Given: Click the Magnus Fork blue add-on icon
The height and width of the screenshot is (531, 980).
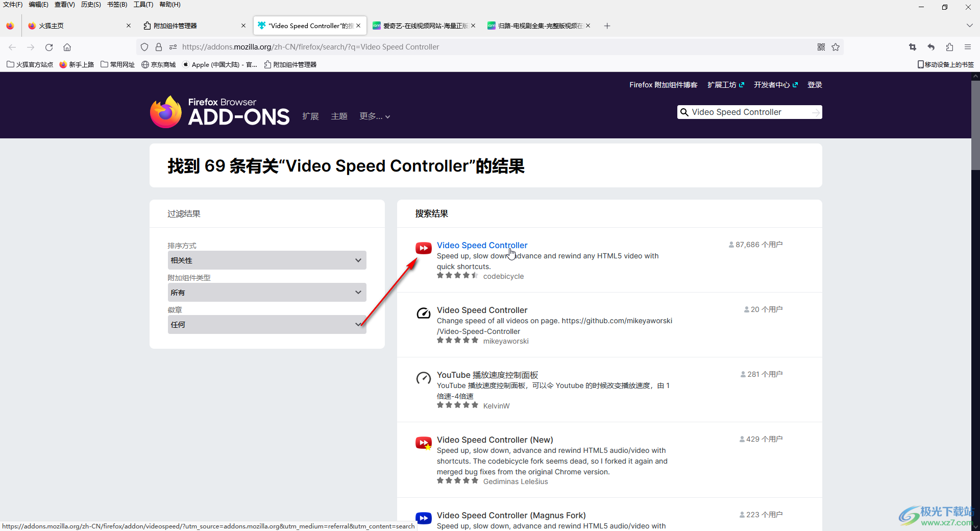Looking at the screenshot, I should [x=423, y=518].
